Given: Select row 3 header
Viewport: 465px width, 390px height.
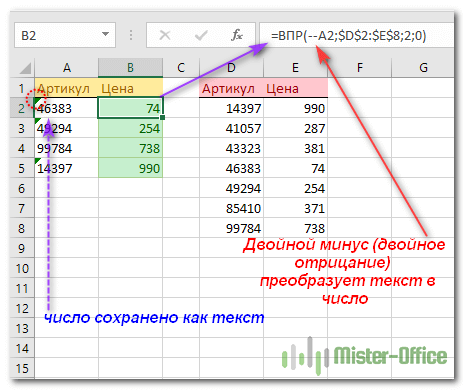Looking at the screenshot, I should point(22,128).
